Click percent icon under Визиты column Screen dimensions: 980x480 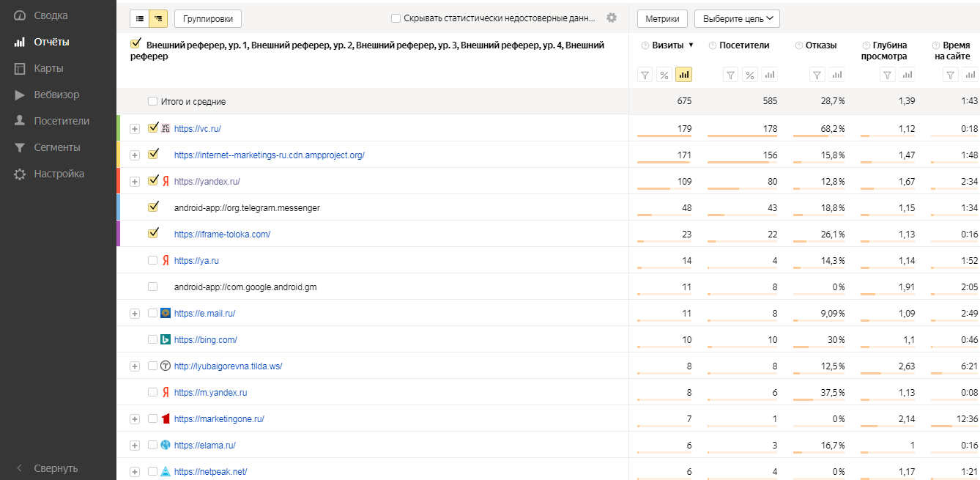[x=664, y=75]
